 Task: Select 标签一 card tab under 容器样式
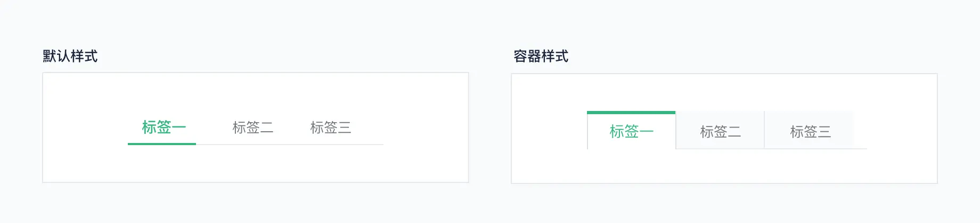(x=631, y=131)
